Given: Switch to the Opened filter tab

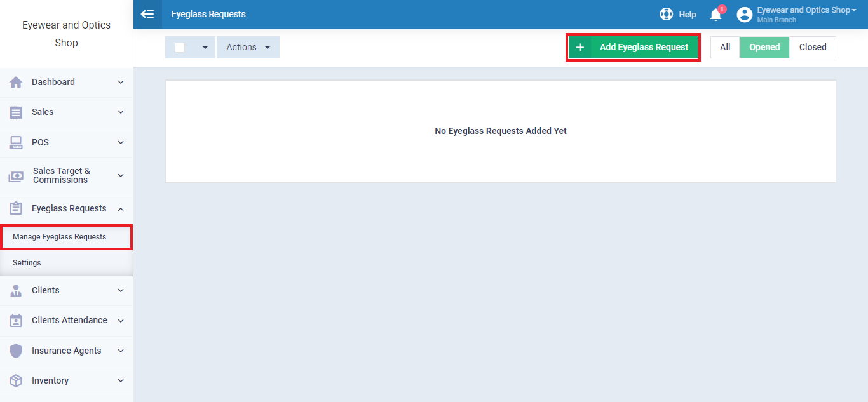Looking at the screenshot, I should pos(764,47).
